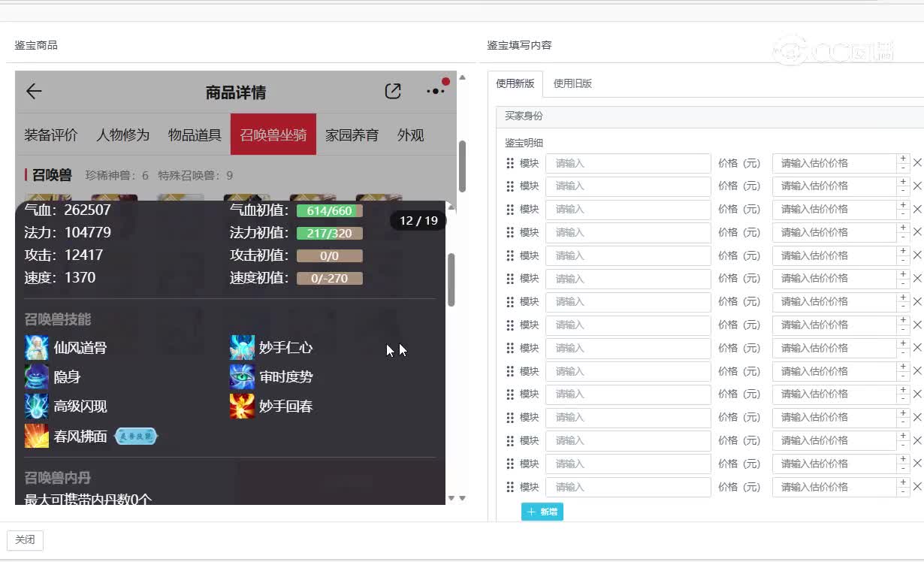Open the 装备评价 tab

coord(51,135)
